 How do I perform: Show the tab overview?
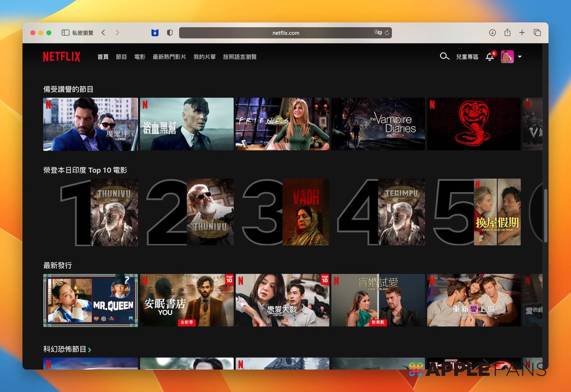(537, 33)
